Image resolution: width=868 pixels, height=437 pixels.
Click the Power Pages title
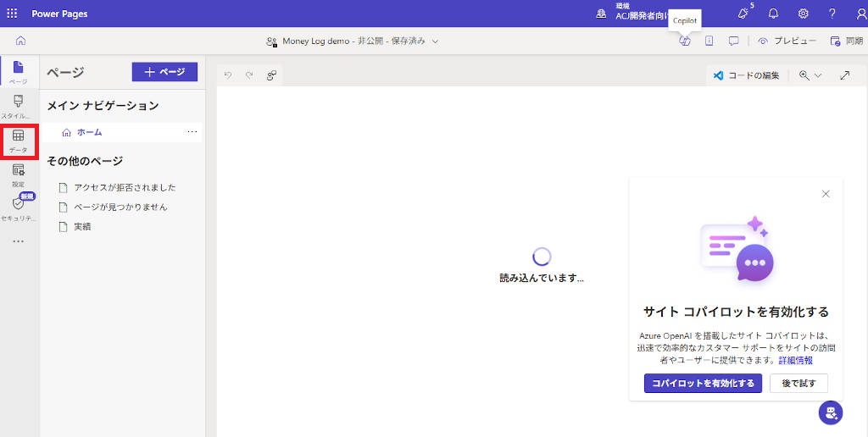59,14
